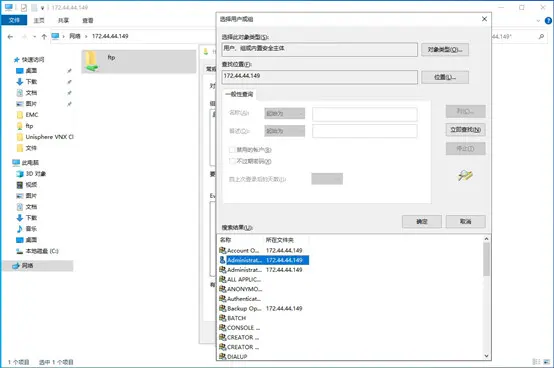This screenshot has height=368, width=554.
Task: Click the results scrollbar up arrow
Action: click(486, 239)
